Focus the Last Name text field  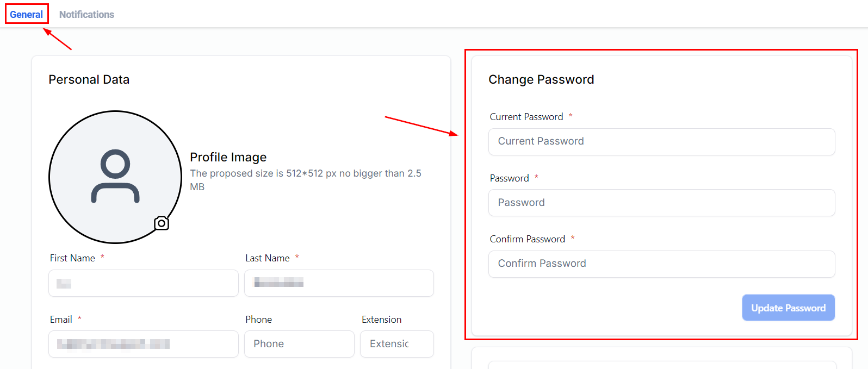click(339, 283)
